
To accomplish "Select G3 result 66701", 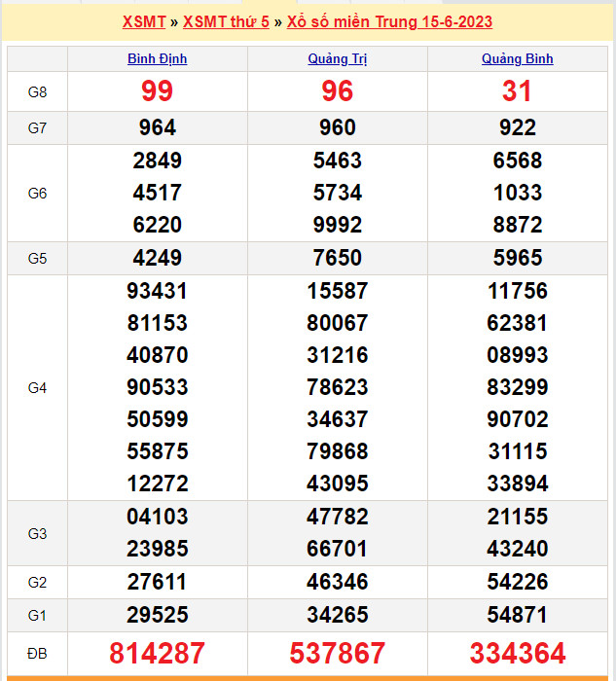I will click(x=337, y=549).
